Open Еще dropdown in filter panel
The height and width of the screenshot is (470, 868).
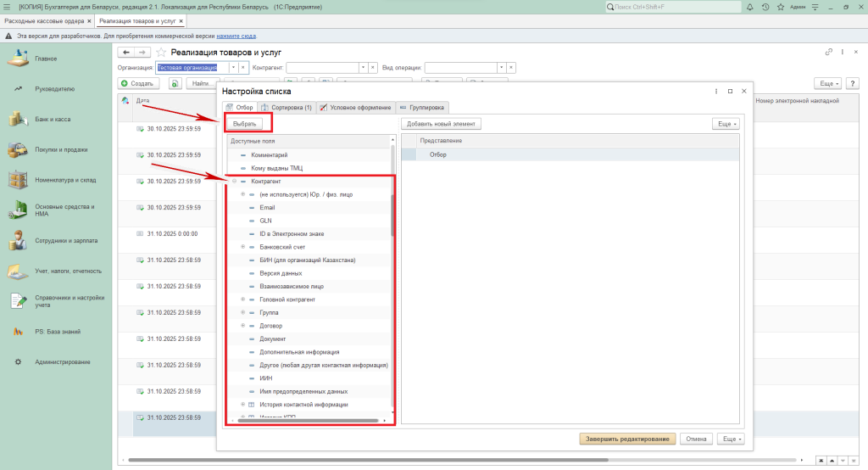pyautogui.click(x=725, y=124)
